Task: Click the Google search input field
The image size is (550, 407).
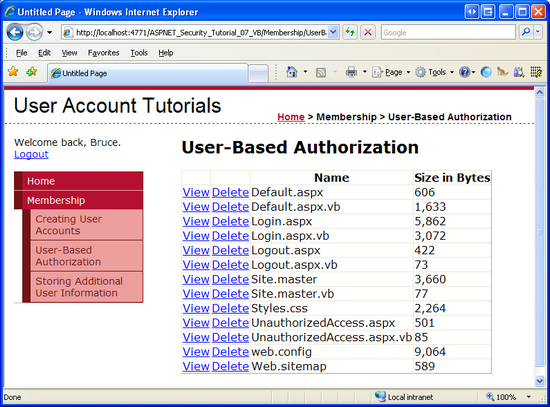Action: coord(448,32)
